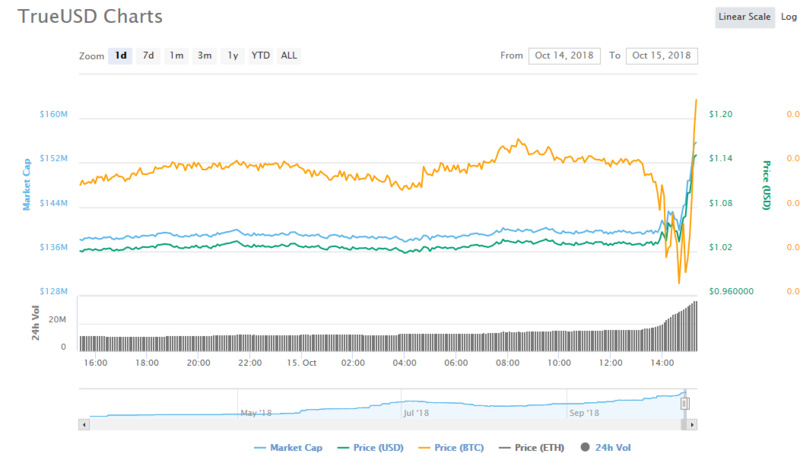Click the $160M market cap axis label
Image resolution: width=800 pixels, height=460 pixels.
[54, 114]
